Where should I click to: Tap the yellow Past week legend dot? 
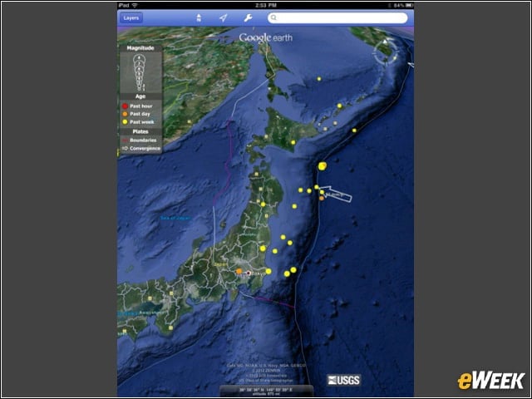pyautogui.click(x=125, y=122)
